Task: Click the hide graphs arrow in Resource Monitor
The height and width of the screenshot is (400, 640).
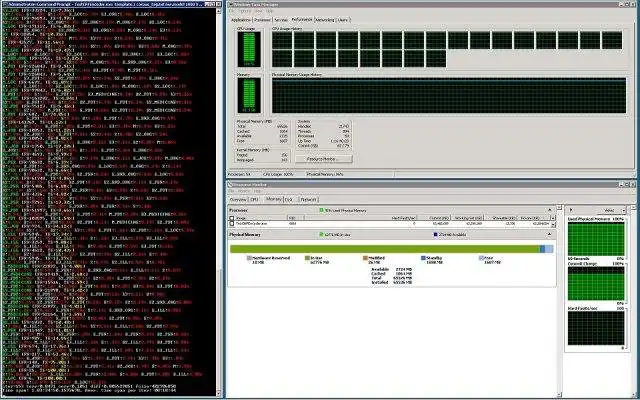Action: 571,210
